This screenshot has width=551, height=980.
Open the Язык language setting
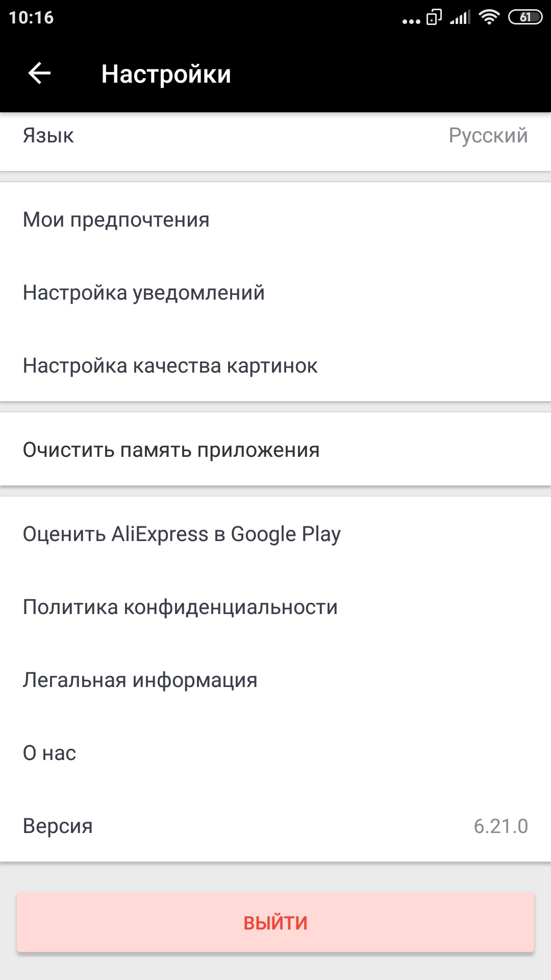click(x=275, y=136)
